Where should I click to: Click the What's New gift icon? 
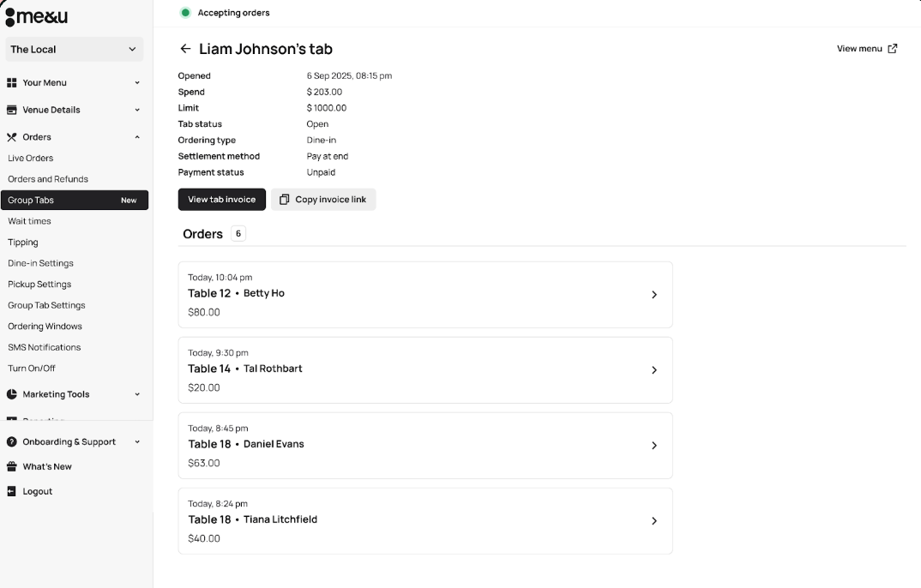[x=12, y=466]
